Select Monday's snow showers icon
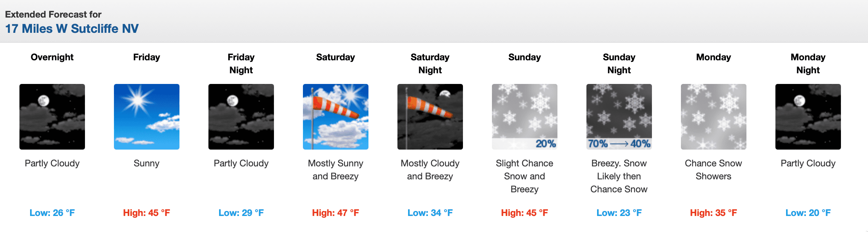This screenshot has width=868, height=232. pyautogui.click(x=714, y=117)
